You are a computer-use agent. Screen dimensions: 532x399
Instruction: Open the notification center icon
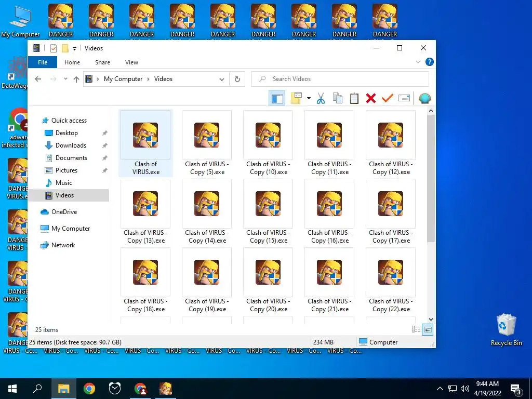coord(515,389)
